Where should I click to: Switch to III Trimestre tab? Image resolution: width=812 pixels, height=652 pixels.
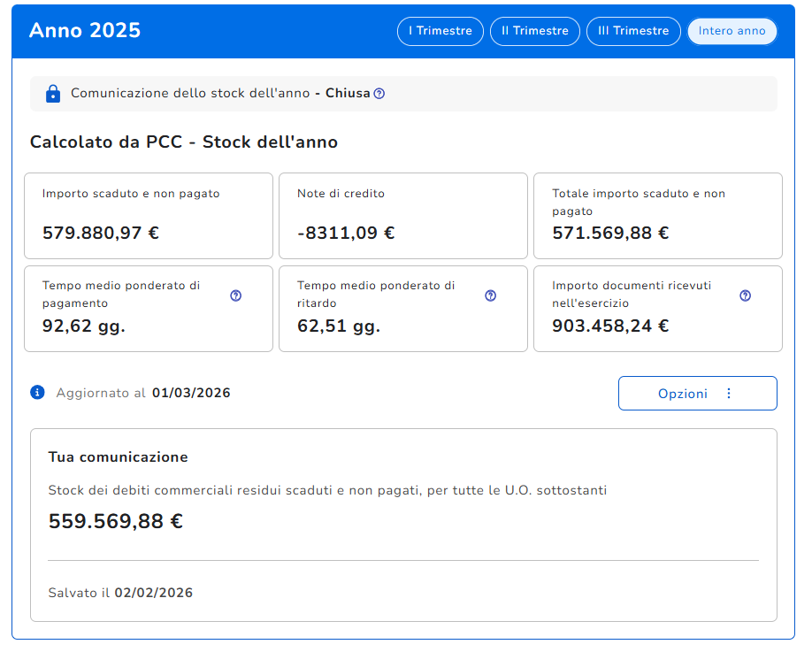point(633,31)
